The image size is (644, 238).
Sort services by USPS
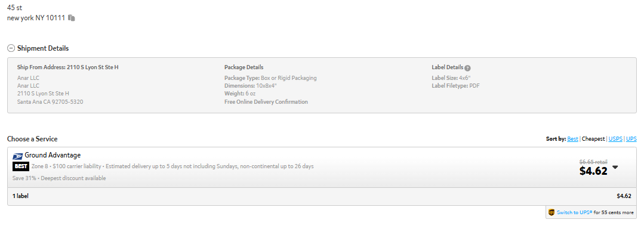coord(615,139)
